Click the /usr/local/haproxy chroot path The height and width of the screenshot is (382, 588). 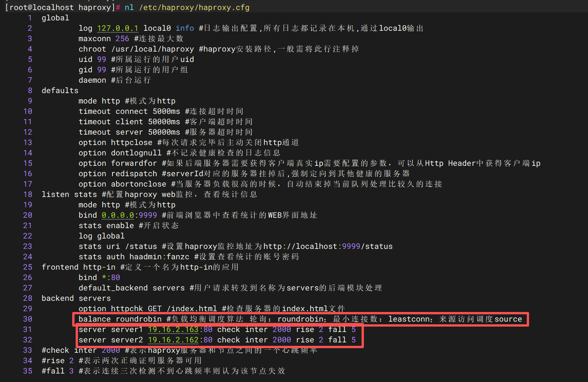point(152,49)
